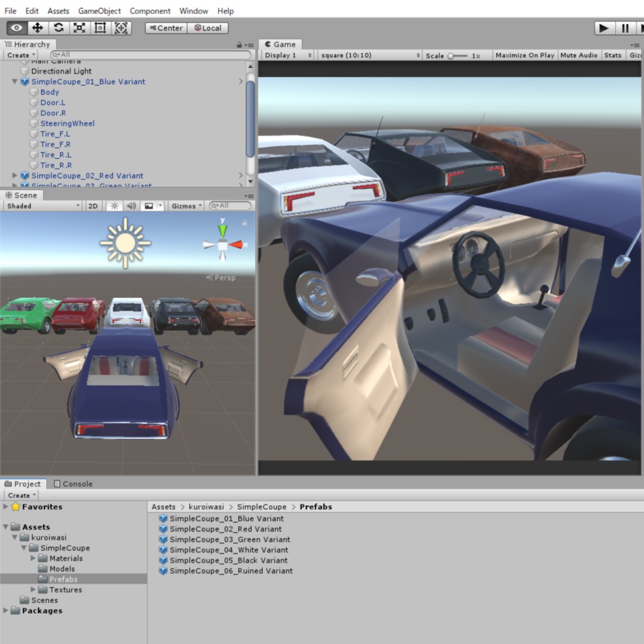Select Door.L in Hierarchy
The height and width of the screenshot is (644, 644).
[x=52, y=103]
